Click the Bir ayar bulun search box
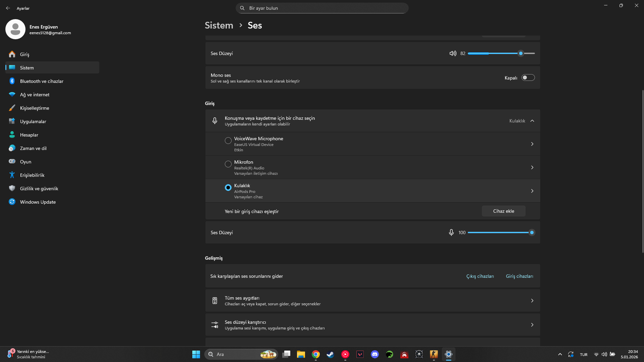 click(322, 8)
